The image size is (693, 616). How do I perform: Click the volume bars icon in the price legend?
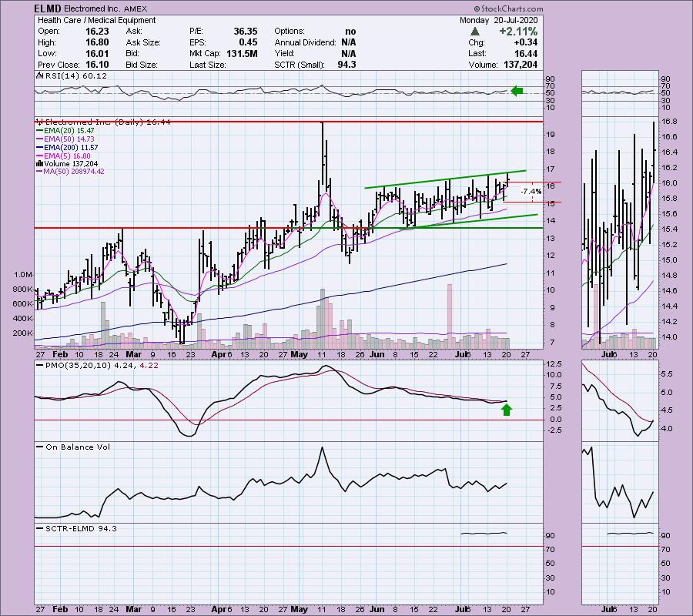(x=39, y=164)
